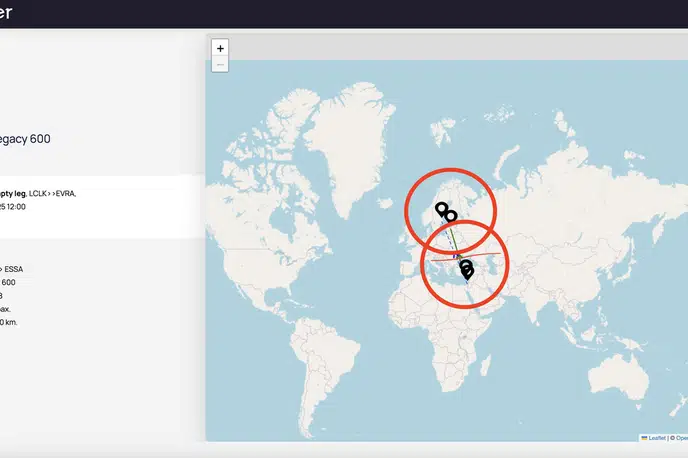Viewport: 688px width, 458px height.
Task: Click the Ukrainian flag icon beside Leaflet
Action: 644,437
